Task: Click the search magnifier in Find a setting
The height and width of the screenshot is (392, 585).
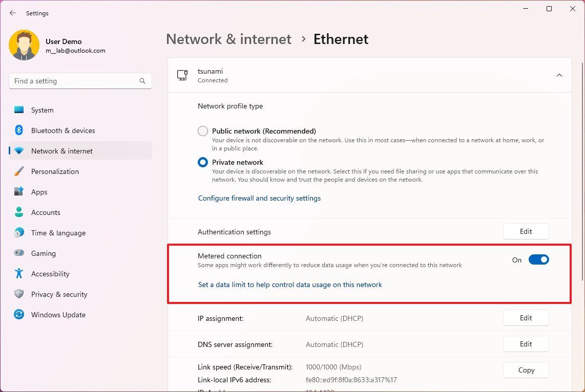Action: tap(142, 81)
